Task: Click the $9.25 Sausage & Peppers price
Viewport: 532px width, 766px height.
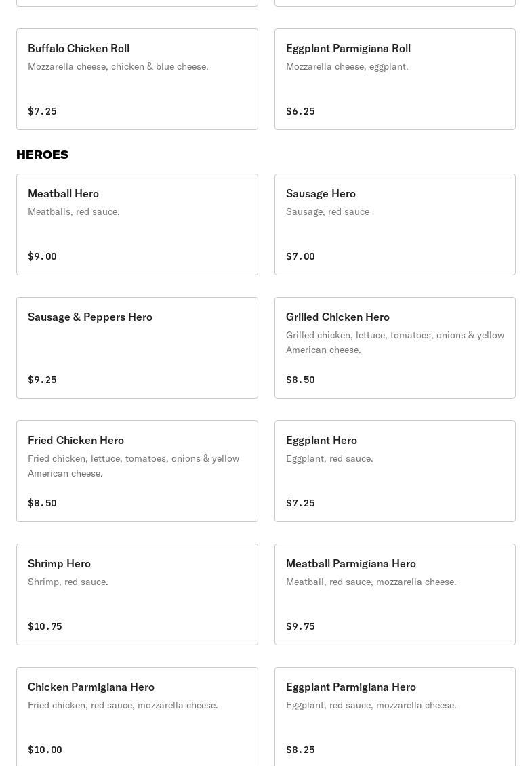Action: tap(42, 380)
